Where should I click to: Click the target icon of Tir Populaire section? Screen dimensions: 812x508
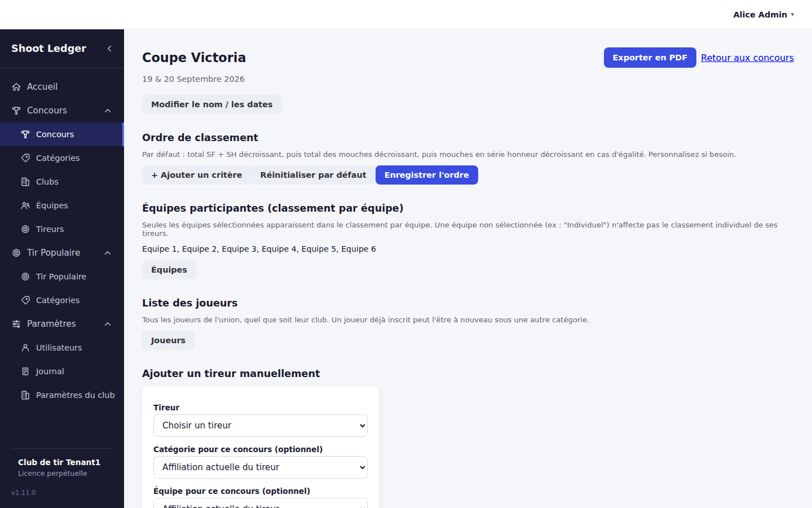(x=16, y=253)
